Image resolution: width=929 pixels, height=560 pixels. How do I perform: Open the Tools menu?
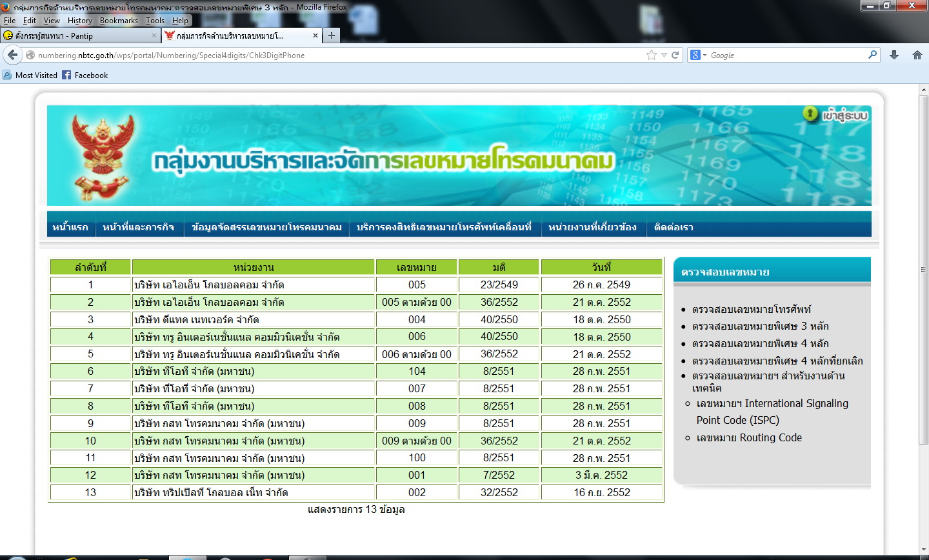pos(155,21)
